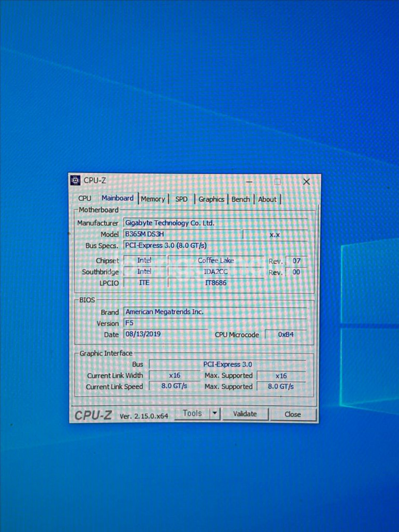Click the version text 'Ver. 2.15.0.x64'

click(x=144, y=416)
